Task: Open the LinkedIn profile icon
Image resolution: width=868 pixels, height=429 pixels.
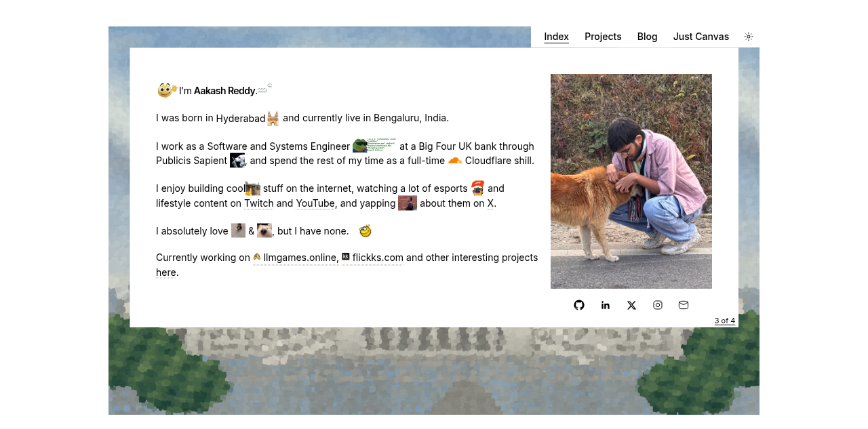Action: [606, 305]
